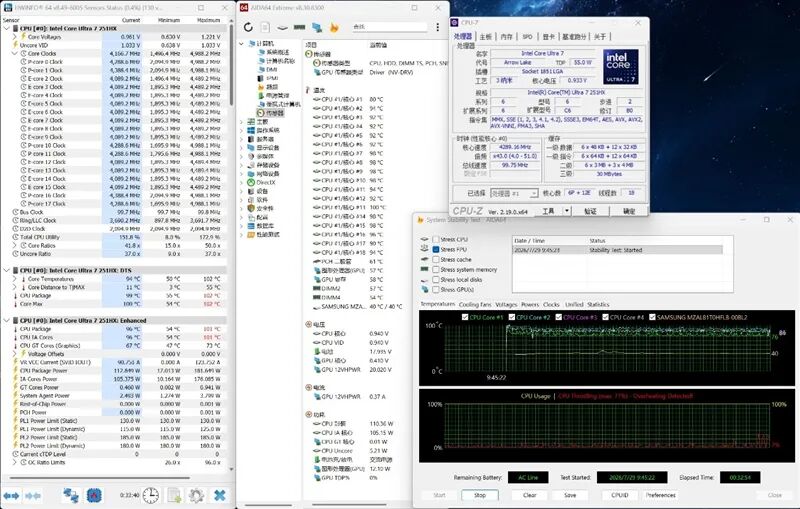
Task: Enable the Stress cache checkbox
Action: (436, 260)
